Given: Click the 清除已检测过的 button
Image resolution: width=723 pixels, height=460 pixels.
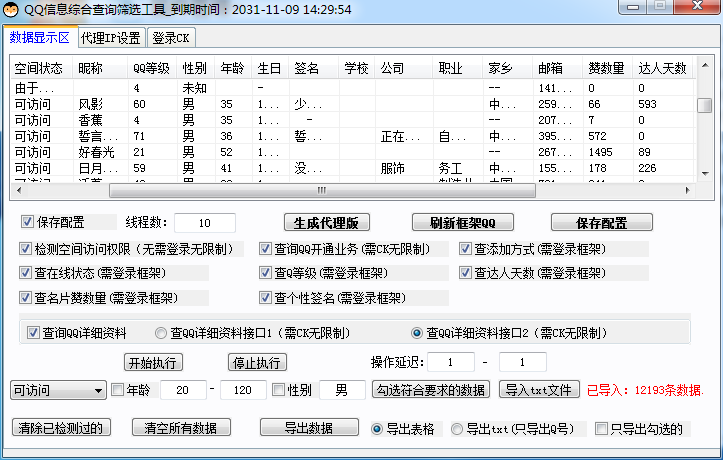Looking at the screenshot, I should point(61,428).
